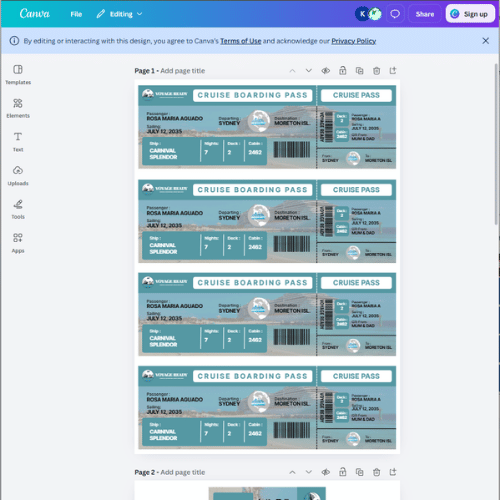Move Page 1 up with arrow
Image resolution: width=500 pixels, height=500 pixels.
(292, 71)
